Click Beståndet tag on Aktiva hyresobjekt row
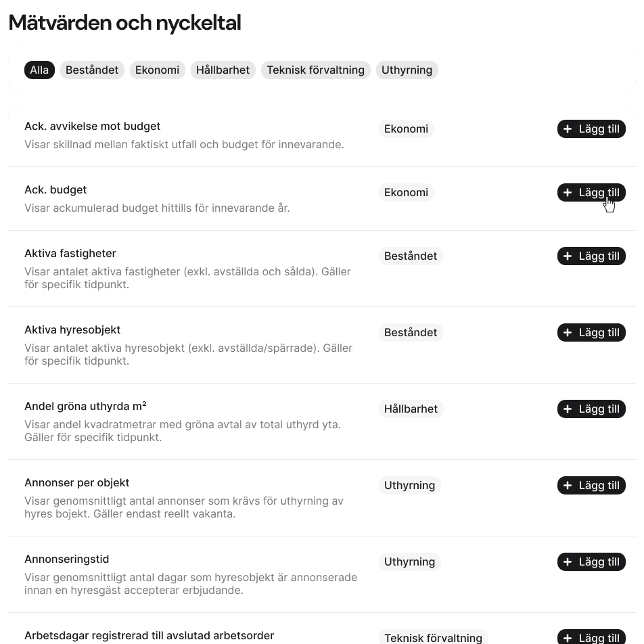Viewport: 644px width, 644px height. [x=411, y=333]
